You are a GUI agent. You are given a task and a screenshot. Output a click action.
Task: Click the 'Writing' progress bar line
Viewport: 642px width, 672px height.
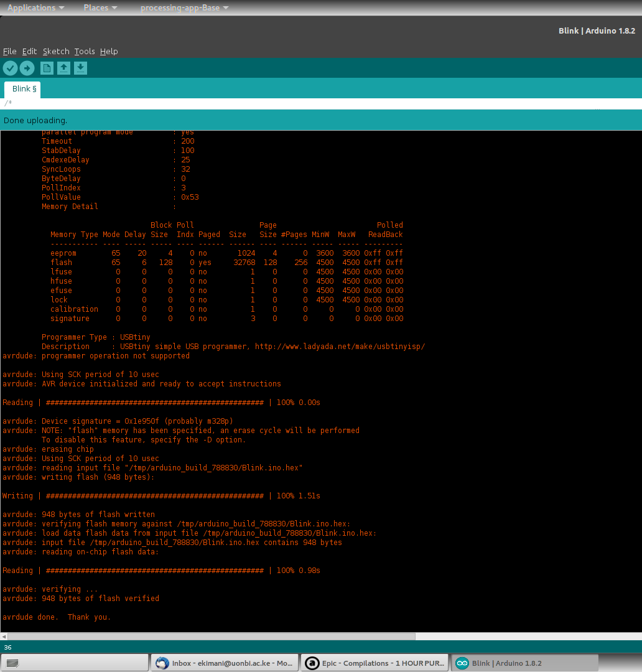161,496
